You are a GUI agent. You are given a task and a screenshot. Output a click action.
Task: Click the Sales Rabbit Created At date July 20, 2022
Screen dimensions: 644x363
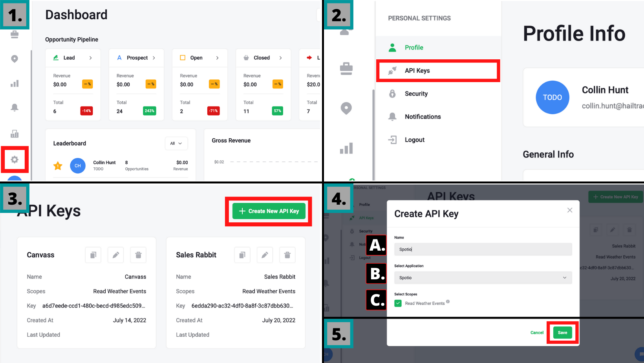pos(279,320)
